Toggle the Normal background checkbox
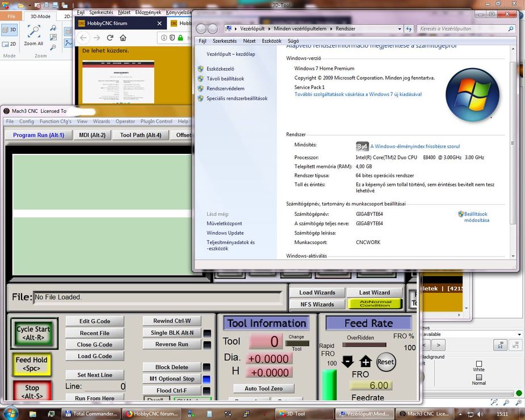This screenshot has height=420, width=525. 478,377
